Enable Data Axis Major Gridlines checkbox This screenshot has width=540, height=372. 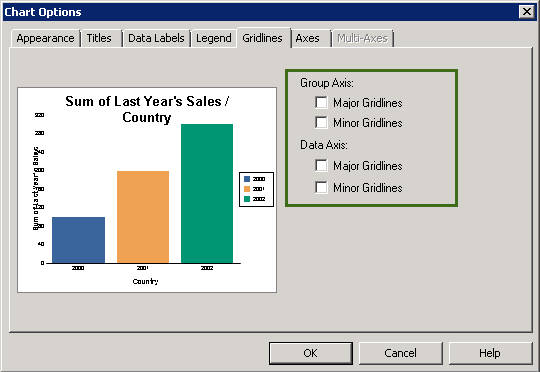point(321,165)
